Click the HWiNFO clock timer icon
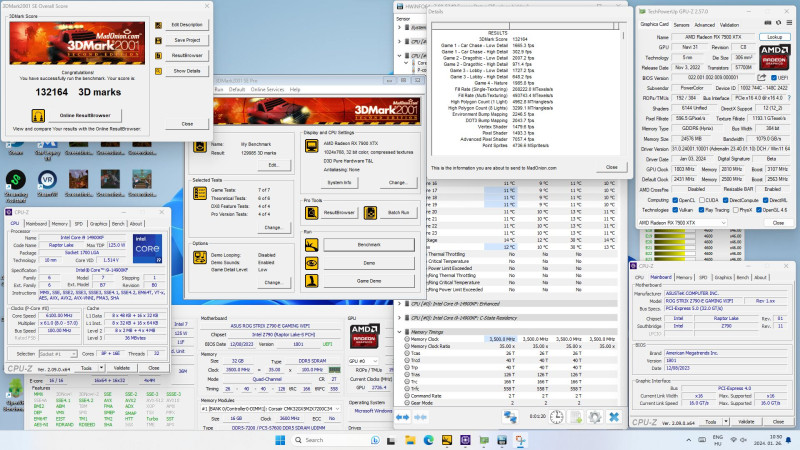This screenshot has width=800, height=450. point(557,417)
